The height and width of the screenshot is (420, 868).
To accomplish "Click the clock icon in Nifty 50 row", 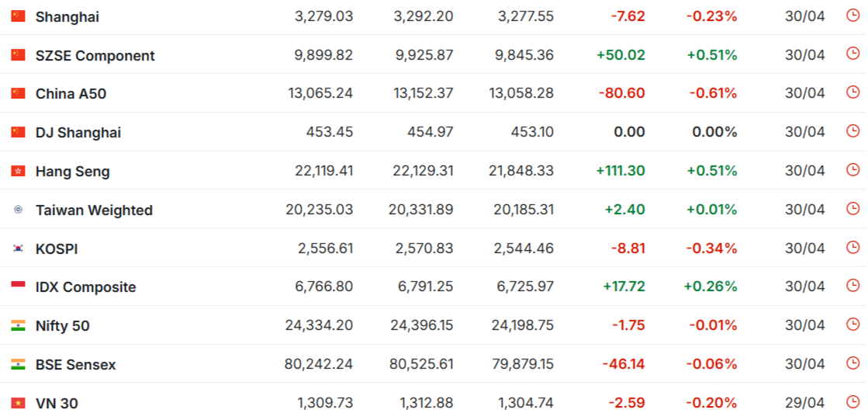I will point(853,325).
